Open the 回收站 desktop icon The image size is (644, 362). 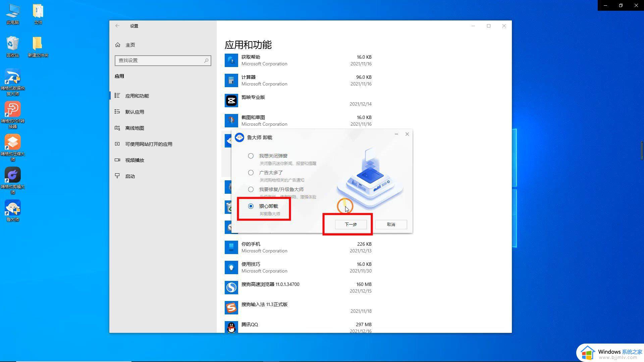(x=13, y=44)
